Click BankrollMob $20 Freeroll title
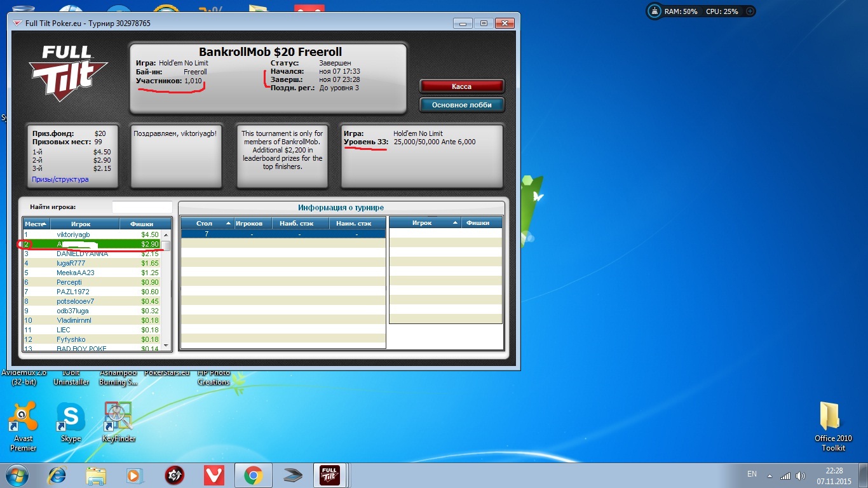Screen dimensions: 868x488 point(270,52)
